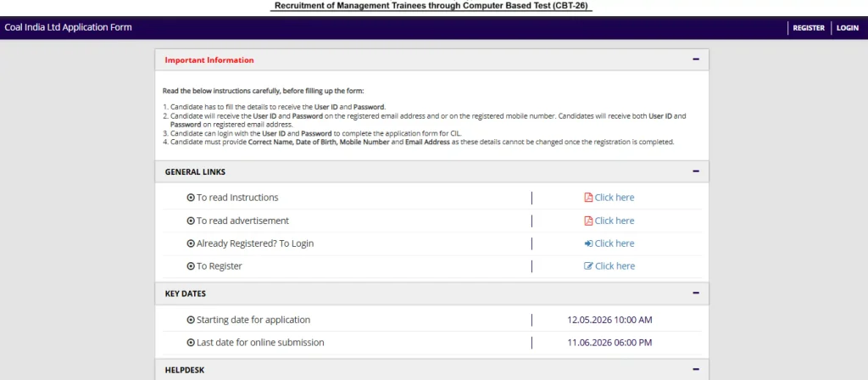Click bullet icon before To Register
The width and height of the screenshot is (868, 380).
pyautogui.click(x=191, y=265)
